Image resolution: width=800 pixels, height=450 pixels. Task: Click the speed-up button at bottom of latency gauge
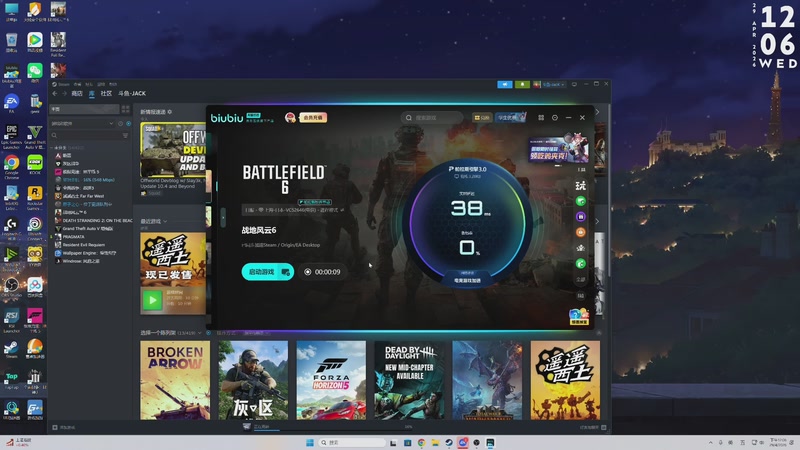coord(467,280)
